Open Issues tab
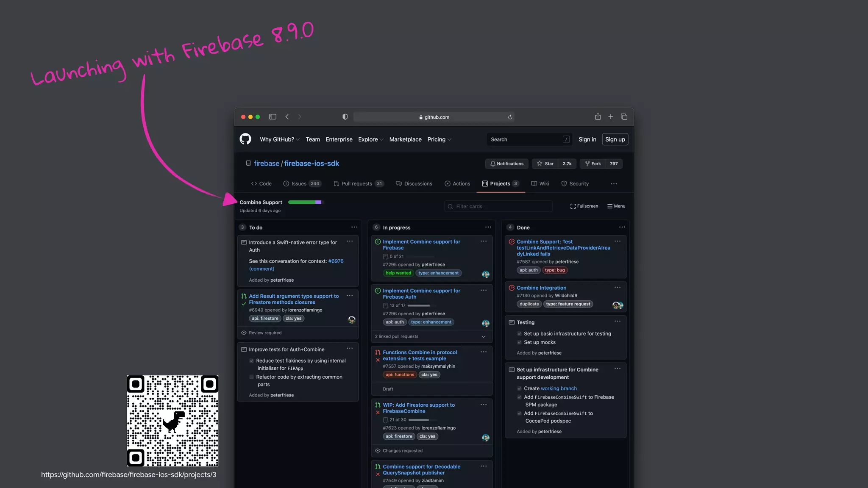The width and height of the screenshot is (868, 488). (302, 184)
